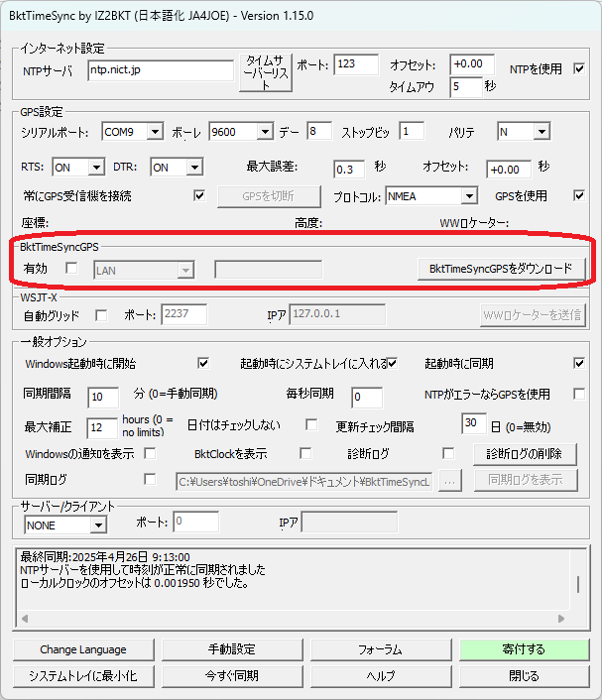Toggle 起動時に同期 checkbox

pyautogui.click(x=579, y=363)
